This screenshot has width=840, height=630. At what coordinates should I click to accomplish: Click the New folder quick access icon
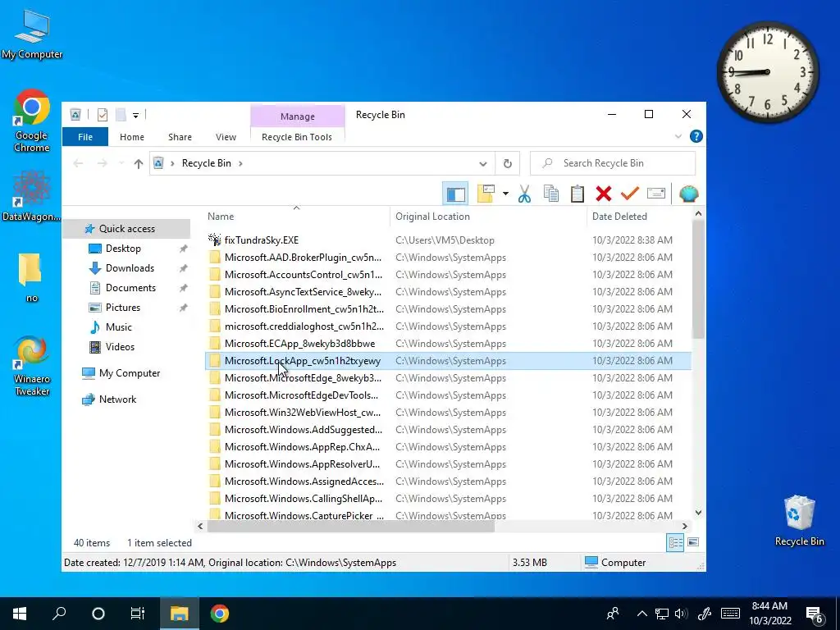click(x=121, y=115)
